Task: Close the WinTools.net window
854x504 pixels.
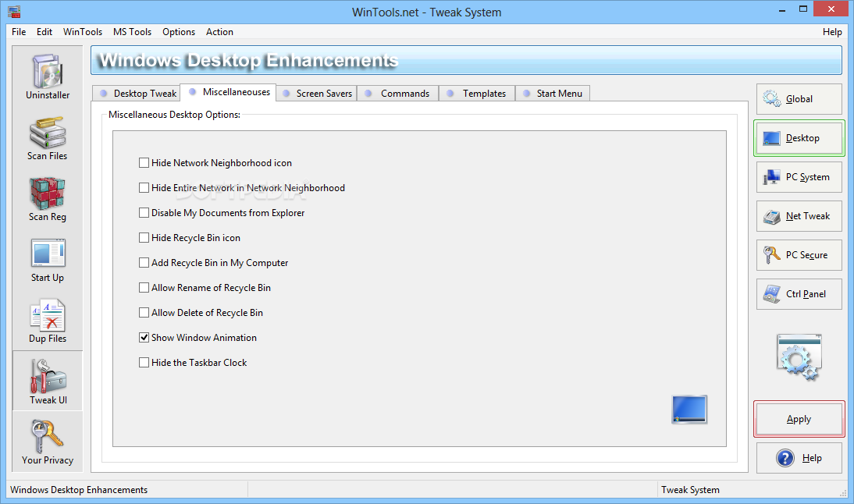Action: [x=831, y=9]
